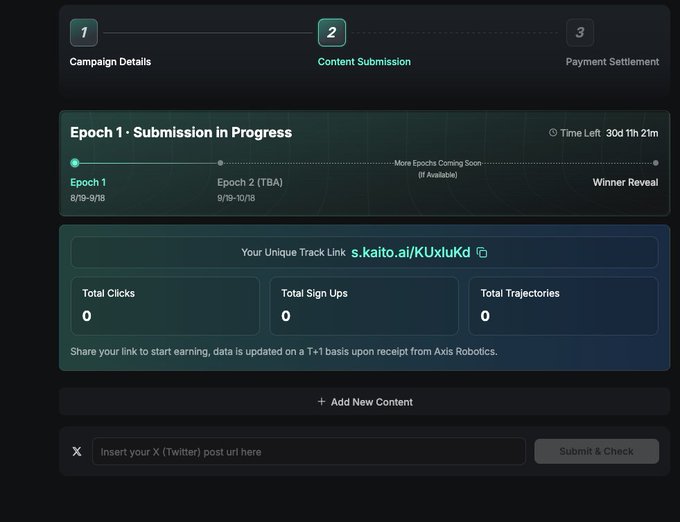680x522 pixels.
Task: Click Epoch 1 Submission in Progress heading
Action: coord(181,132)
